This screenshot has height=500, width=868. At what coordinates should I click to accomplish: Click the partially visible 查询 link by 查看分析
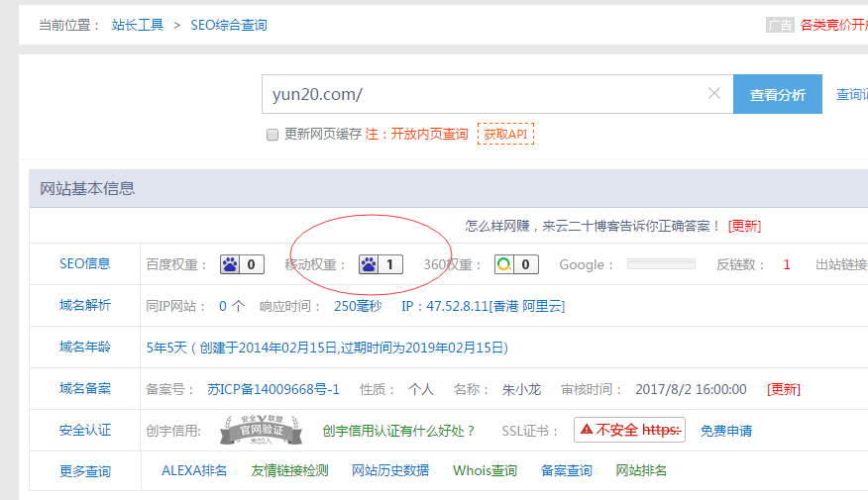852,94
